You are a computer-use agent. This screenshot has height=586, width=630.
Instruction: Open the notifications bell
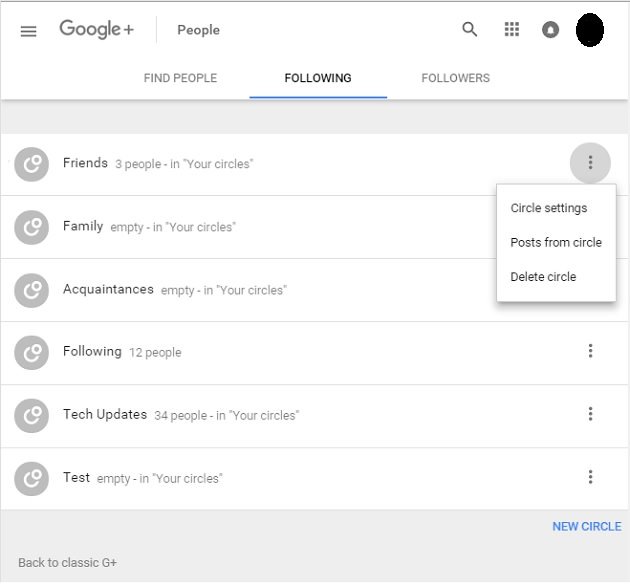tap(550, 30)
